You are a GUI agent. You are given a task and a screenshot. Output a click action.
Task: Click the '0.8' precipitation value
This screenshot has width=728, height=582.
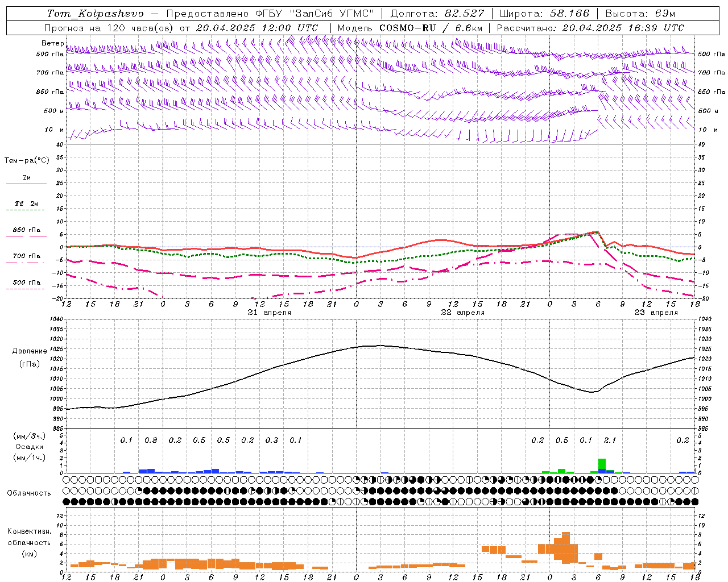pos(151,440)
